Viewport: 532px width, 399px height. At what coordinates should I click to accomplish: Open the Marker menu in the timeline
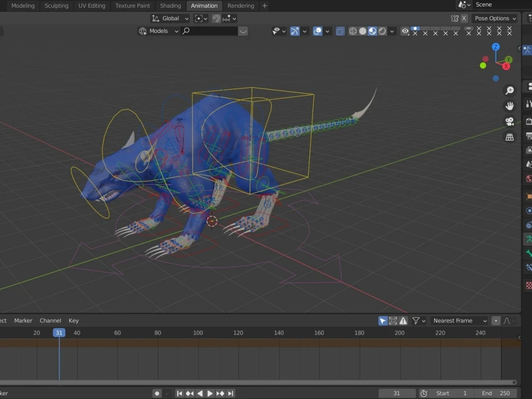[23, 320]
